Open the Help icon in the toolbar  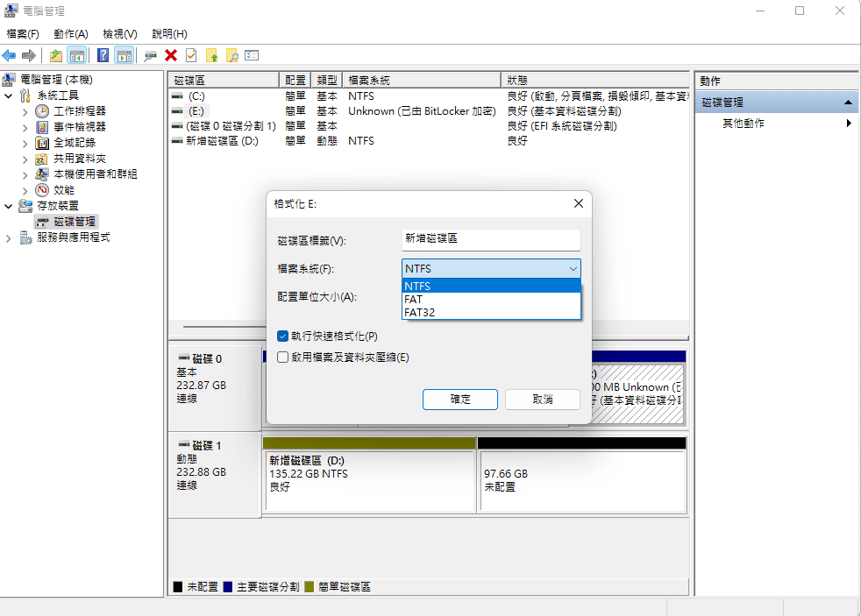[x=103, y=55]
